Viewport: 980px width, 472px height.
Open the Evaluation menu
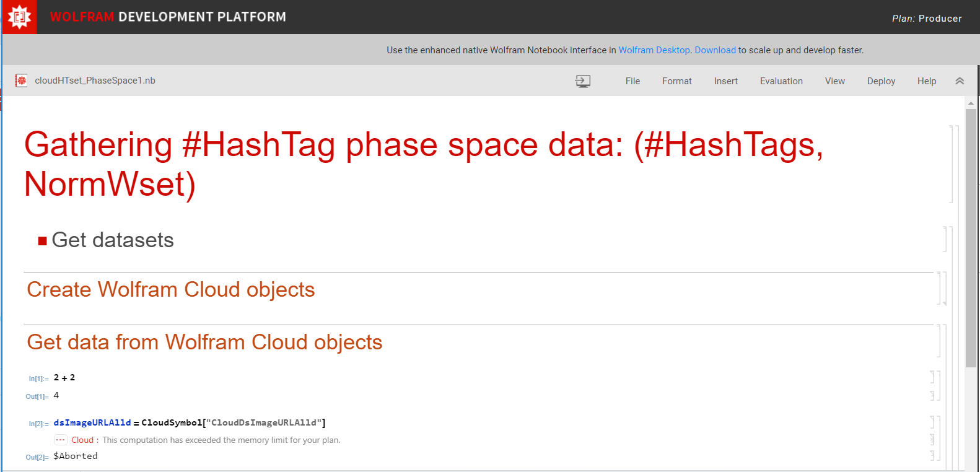781,81
